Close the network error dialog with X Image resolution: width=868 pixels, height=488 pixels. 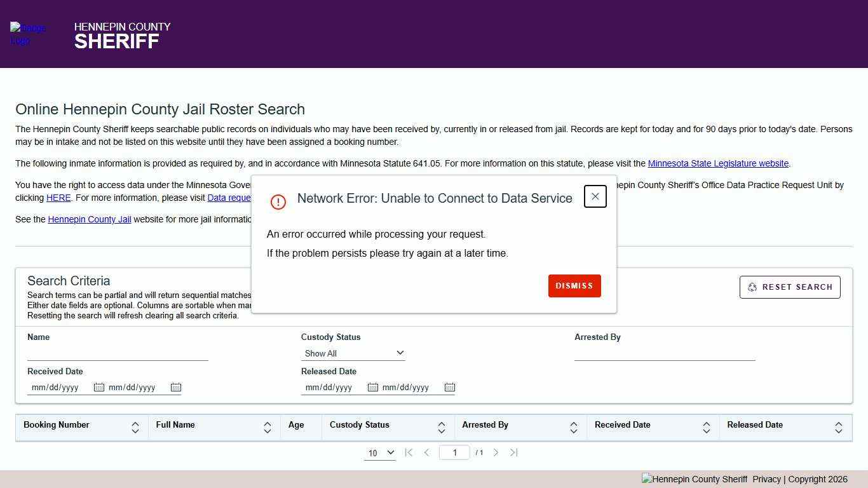(595, 197)
